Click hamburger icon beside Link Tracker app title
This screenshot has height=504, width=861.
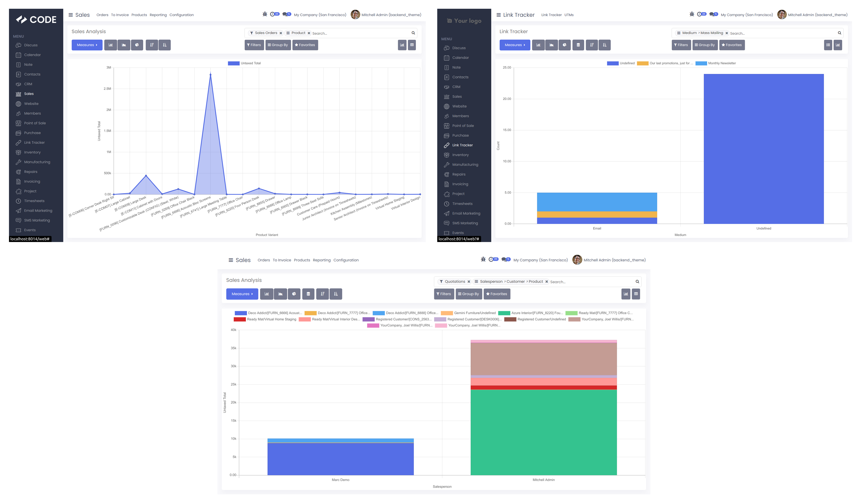coord(498,15)
